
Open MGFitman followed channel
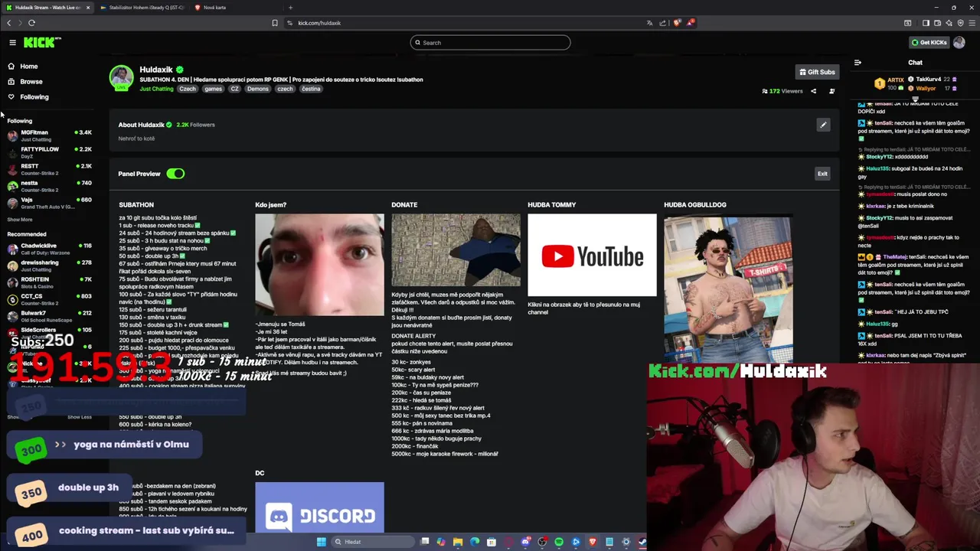[x=49, y=135]
